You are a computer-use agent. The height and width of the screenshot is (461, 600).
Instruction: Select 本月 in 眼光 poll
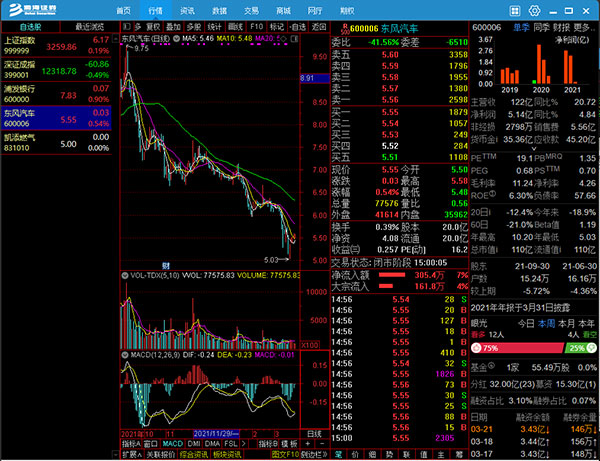566,324
